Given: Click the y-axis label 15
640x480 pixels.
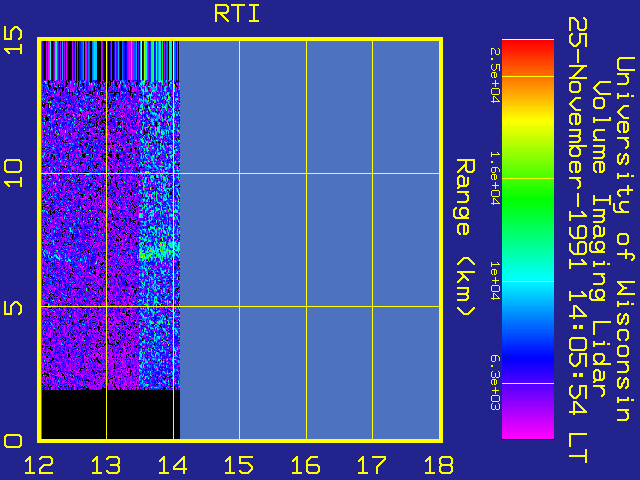Looking at the screenshot, I should pos(13,40).
